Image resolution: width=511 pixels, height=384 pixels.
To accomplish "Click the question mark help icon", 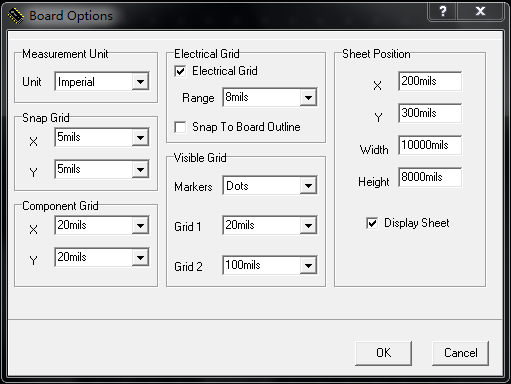I will click(x=442, y=11).
